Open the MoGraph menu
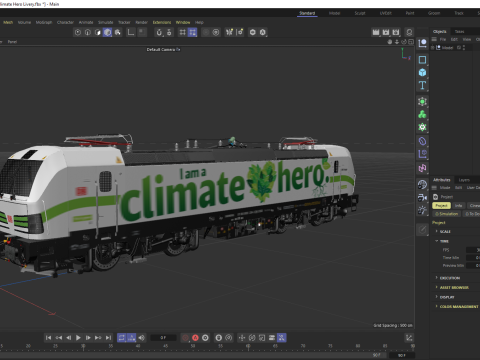The width and height of the screenshot is (480, 360). coord(44,22)
